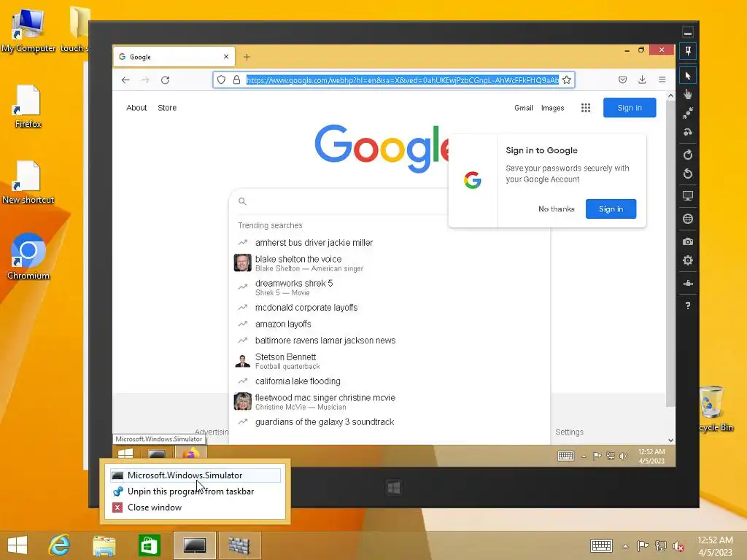
Task: Toggle the simulator's always-on-top pin
Action: pyautogui.click(x=688, y=51)
